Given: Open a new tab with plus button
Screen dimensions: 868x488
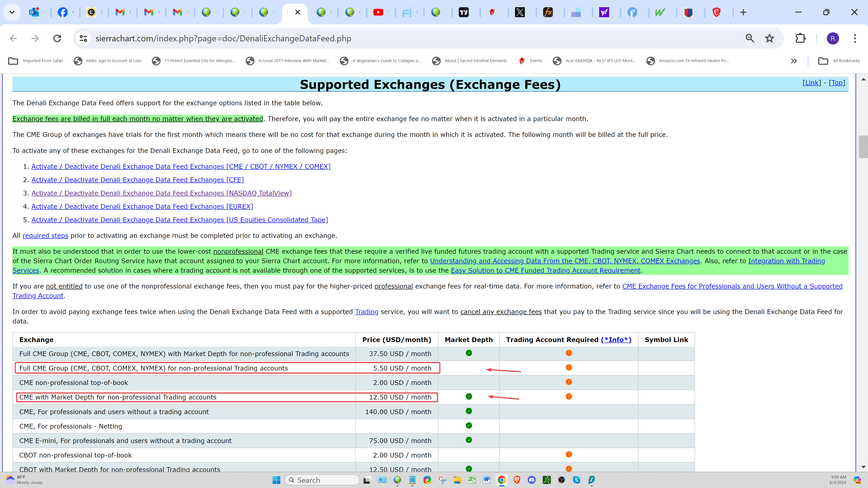Looking at the screenshot, I should click(743, 12).
